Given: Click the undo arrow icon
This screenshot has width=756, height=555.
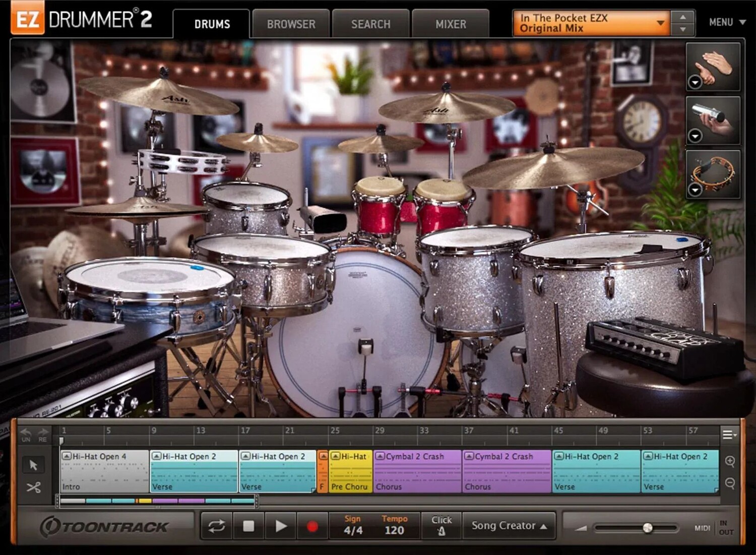Looking at the screenshot, I should (26, 434).
